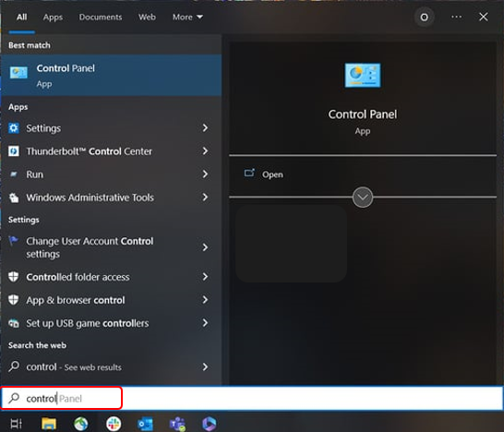This screenshot has height=432, width=504.
Task: Close the search panel with X
Action: point(484,17)
